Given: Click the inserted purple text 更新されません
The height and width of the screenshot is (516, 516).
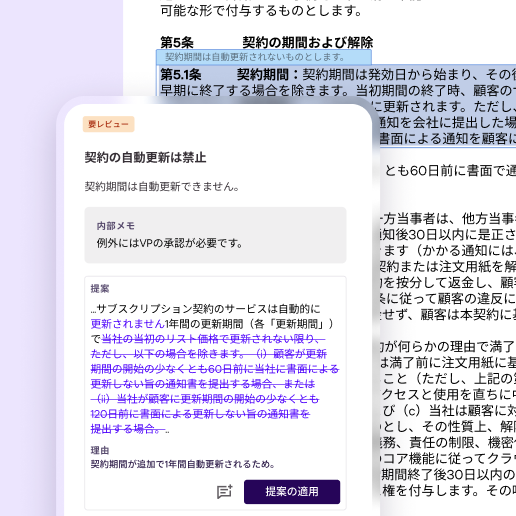Looking at the screenshot, I should pyautogui.click(x=127, y=324).
